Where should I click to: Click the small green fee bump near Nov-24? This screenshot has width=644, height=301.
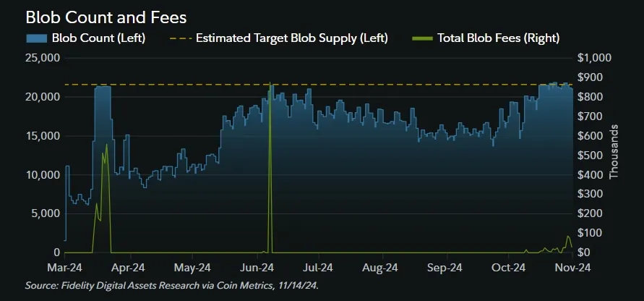coord(568,238)
